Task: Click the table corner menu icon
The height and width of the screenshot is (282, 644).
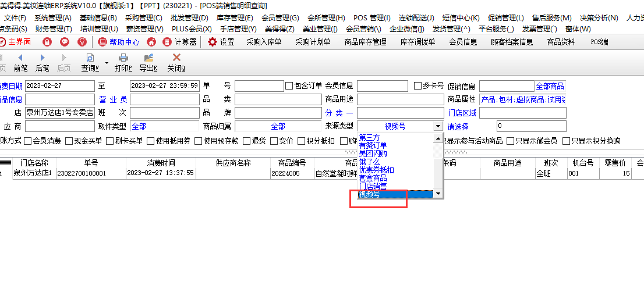Action: (x=5, y=163)
